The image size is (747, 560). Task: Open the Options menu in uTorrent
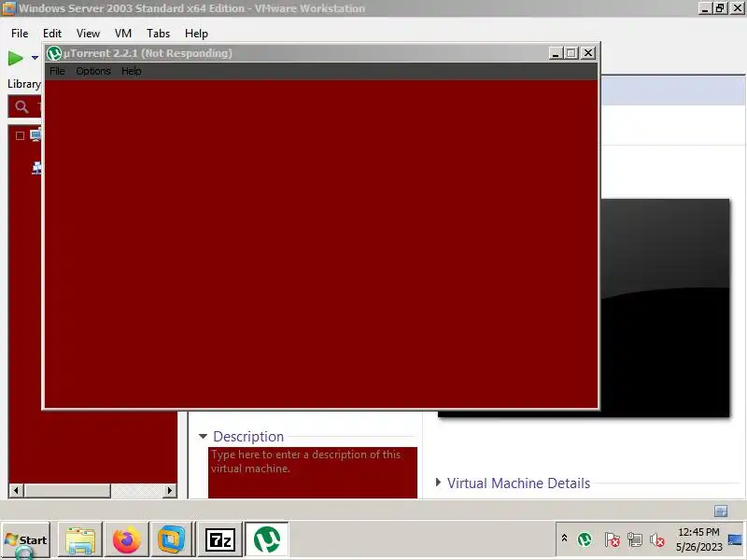(93, 71)
